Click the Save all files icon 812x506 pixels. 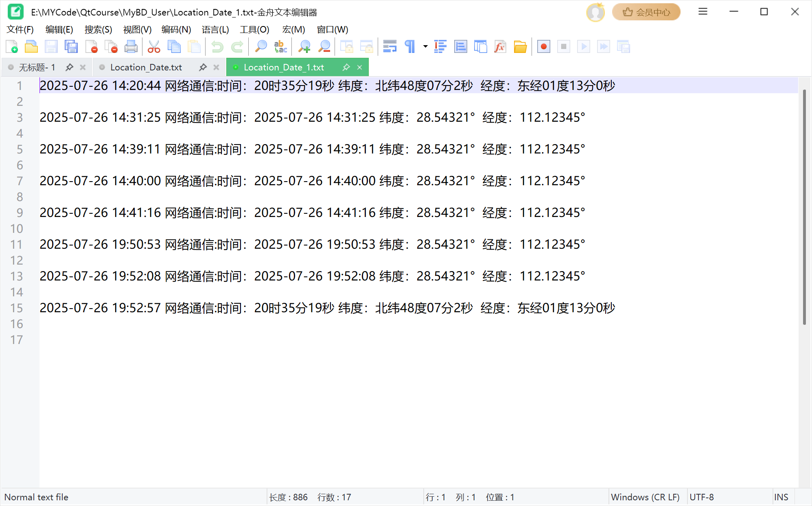tap(71, 47)
